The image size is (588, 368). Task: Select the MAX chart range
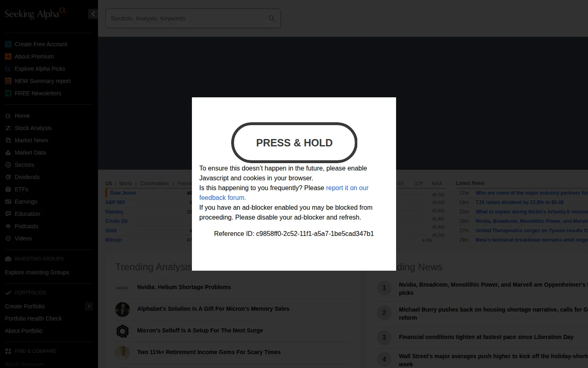(437, 184)
